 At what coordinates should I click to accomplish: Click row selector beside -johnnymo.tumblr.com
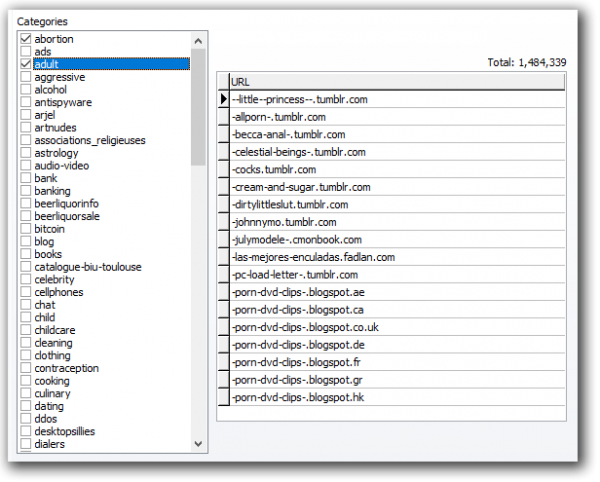click(x=223, y=222)
